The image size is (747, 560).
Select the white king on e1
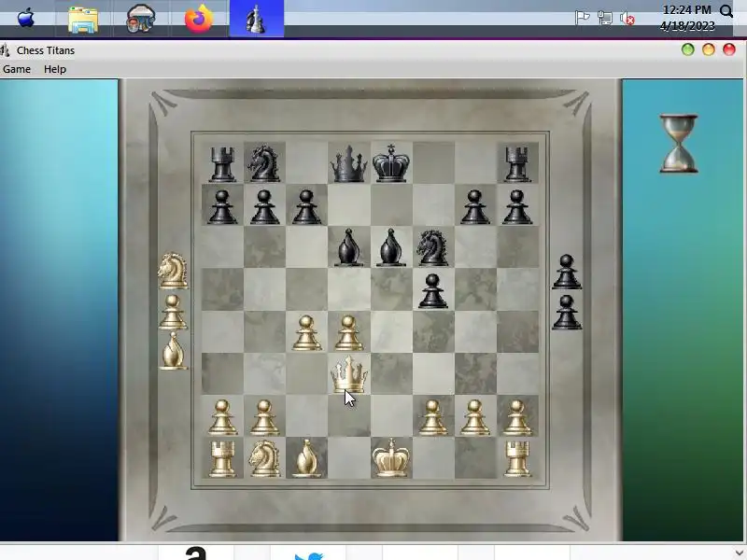pos(391,457)
